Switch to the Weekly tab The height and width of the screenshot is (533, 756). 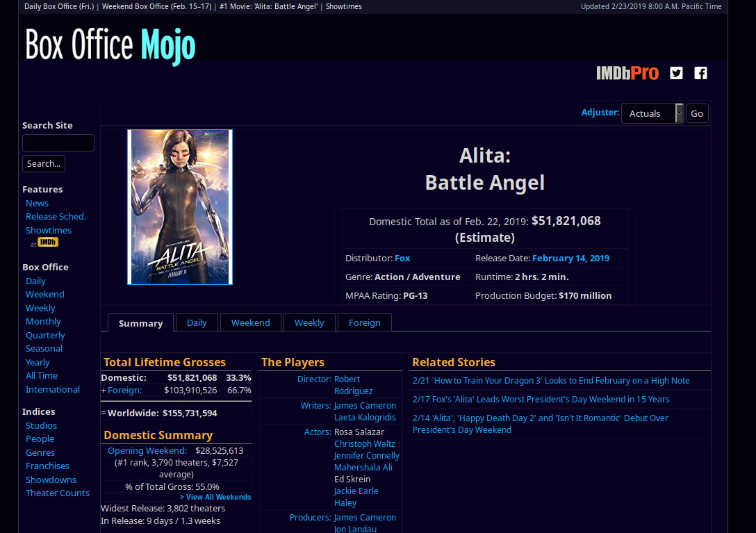point(309,322)
